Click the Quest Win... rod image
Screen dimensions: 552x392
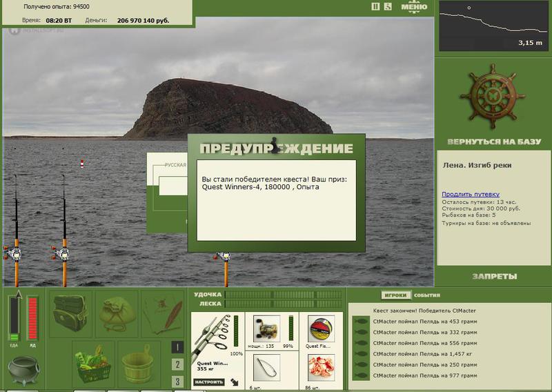(211, 336)
